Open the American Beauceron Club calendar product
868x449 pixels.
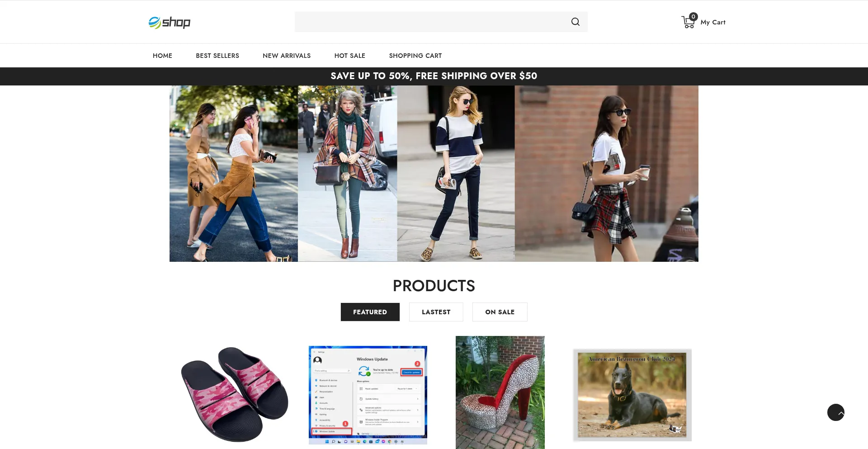pos(632,395)
